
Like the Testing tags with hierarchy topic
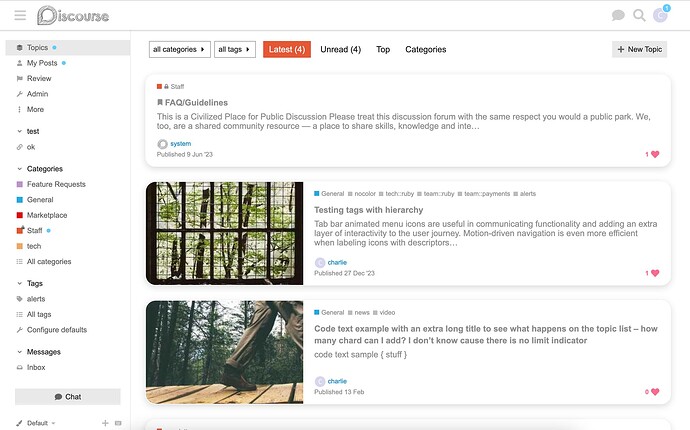655,273
